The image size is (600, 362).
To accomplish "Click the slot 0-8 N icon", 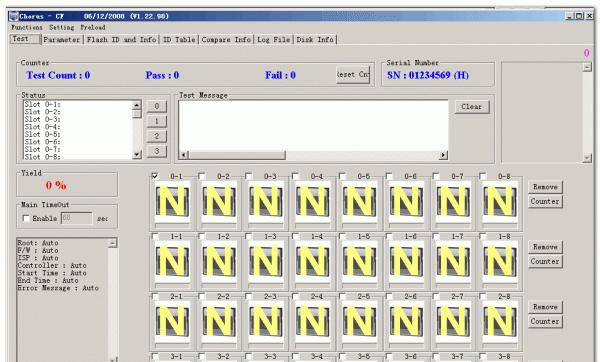I will tap(500, 201).
